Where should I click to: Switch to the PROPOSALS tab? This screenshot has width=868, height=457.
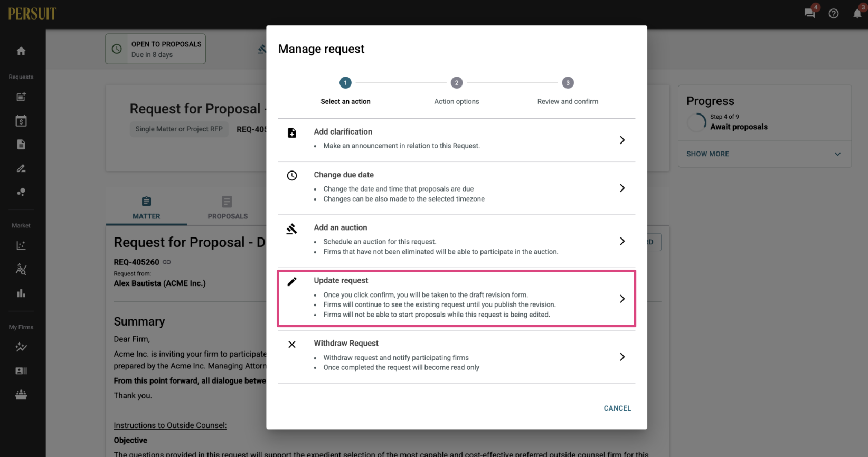pos(228,209)
